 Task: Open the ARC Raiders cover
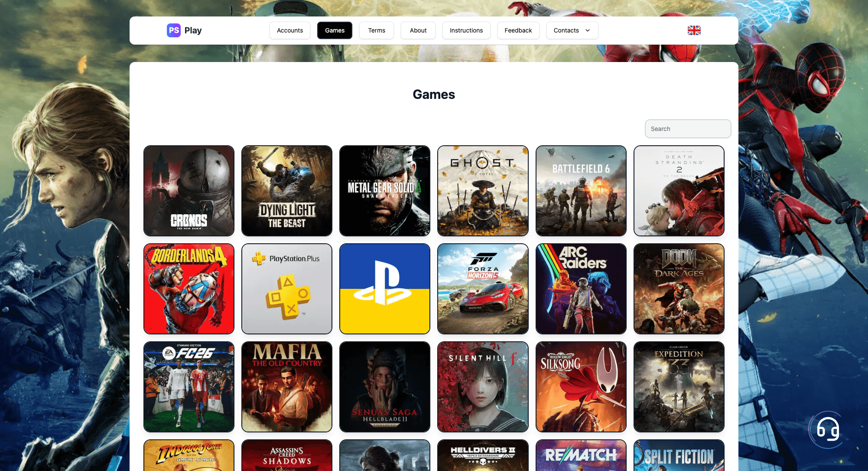581,289
